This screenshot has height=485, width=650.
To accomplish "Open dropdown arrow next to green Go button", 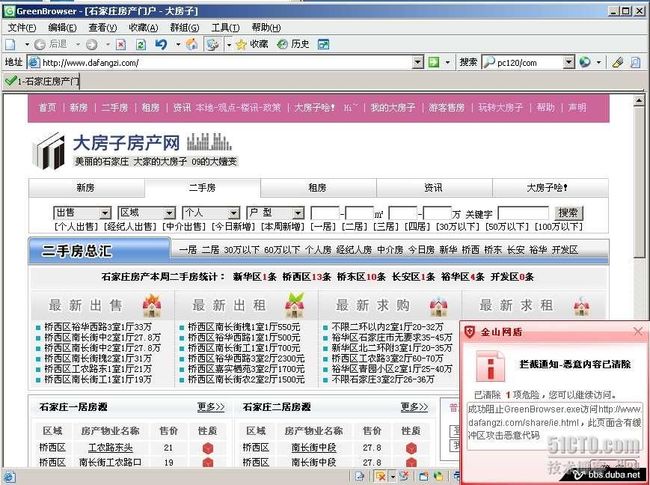I will (x=448, y=63).
